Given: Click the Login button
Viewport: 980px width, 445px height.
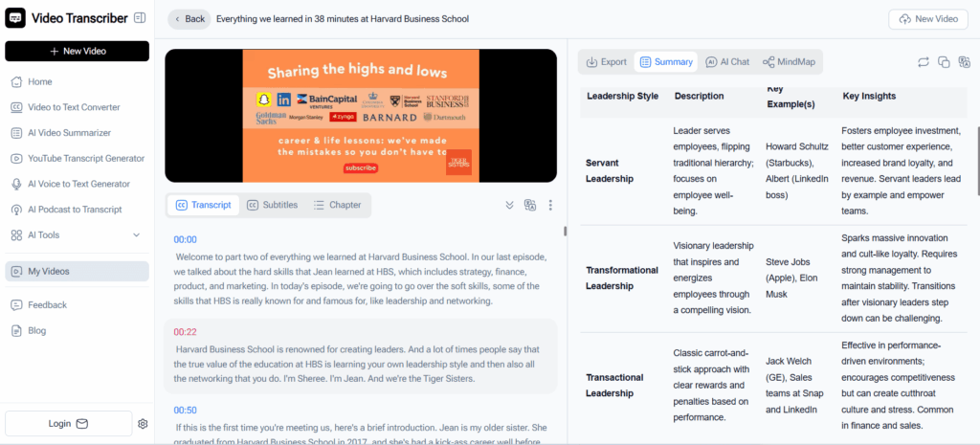Looking at the screenshot, I should 69,424.
